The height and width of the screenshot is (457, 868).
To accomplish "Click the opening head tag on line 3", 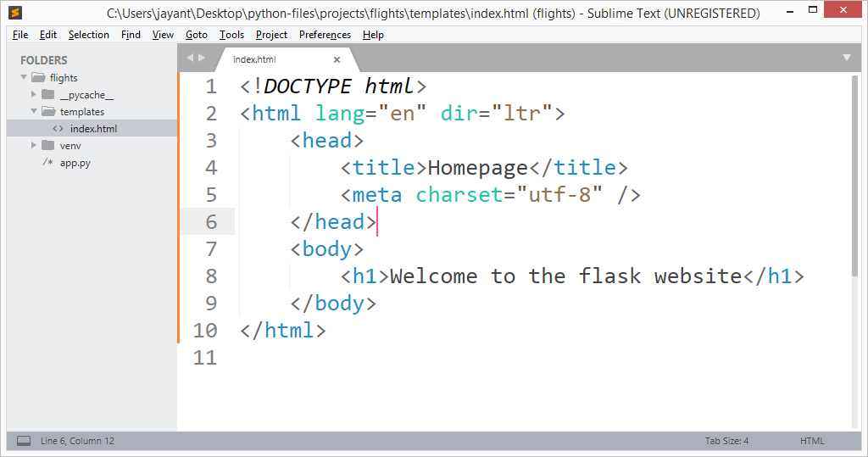I will click(326, 141).
